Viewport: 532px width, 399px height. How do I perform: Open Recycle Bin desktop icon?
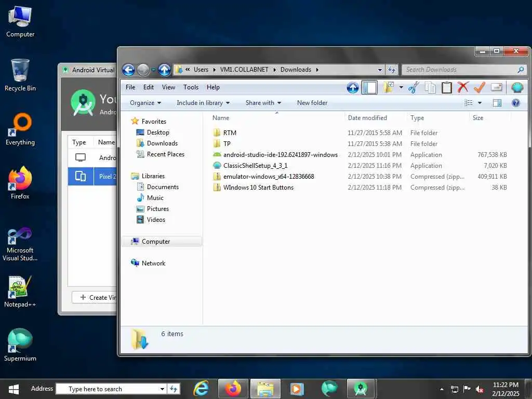pyautogui.click(x=20, y=75)
